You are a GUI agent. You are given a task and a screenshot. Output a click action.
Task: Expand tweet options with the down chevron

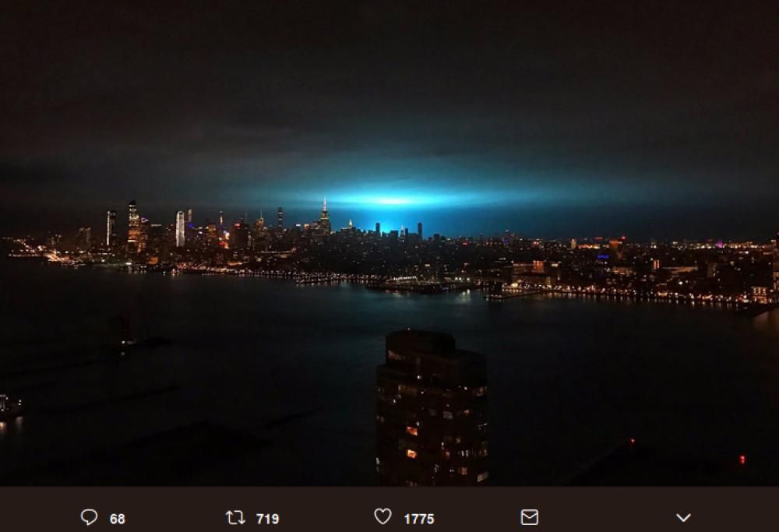coord(684,518)
